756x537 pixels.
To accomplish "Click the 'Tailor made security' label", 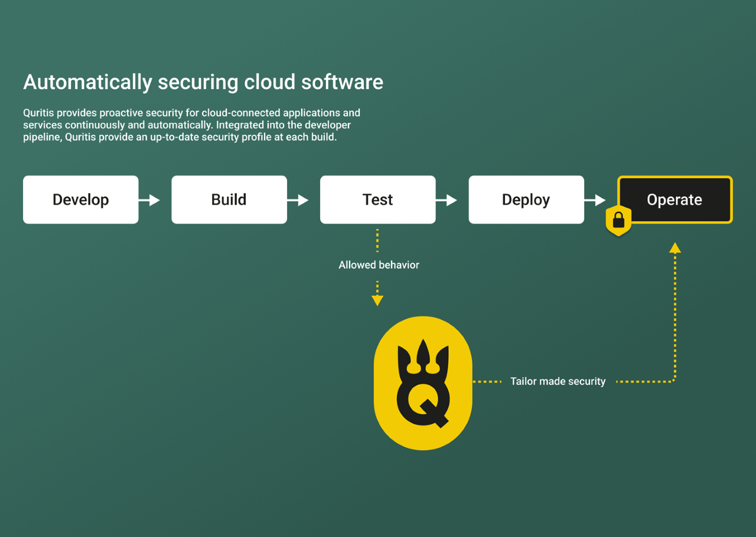I will (x=558, y=382).
